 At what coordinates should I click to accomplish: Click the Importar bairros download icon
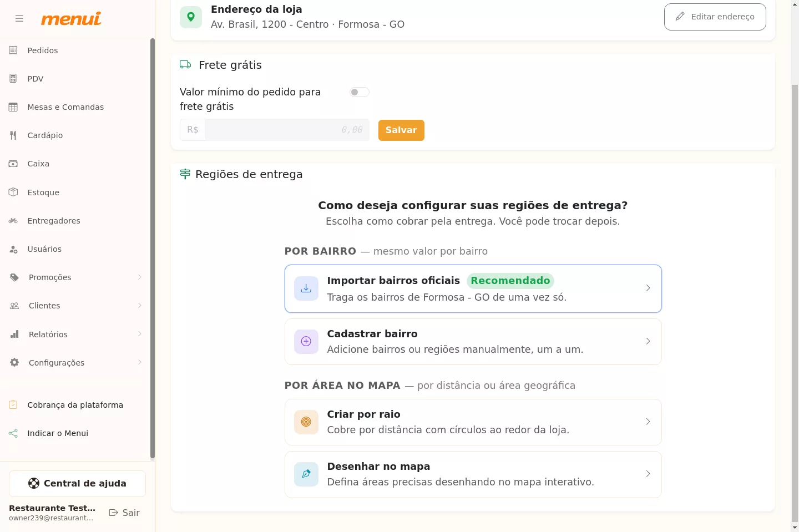(306, 288)
